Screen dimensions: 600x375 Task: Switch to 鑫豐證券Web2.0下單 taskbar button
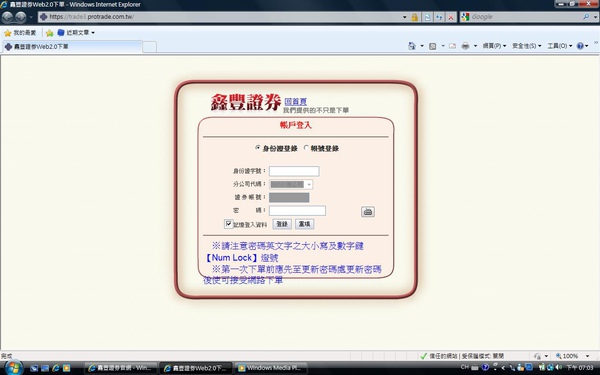coord(196,368)
